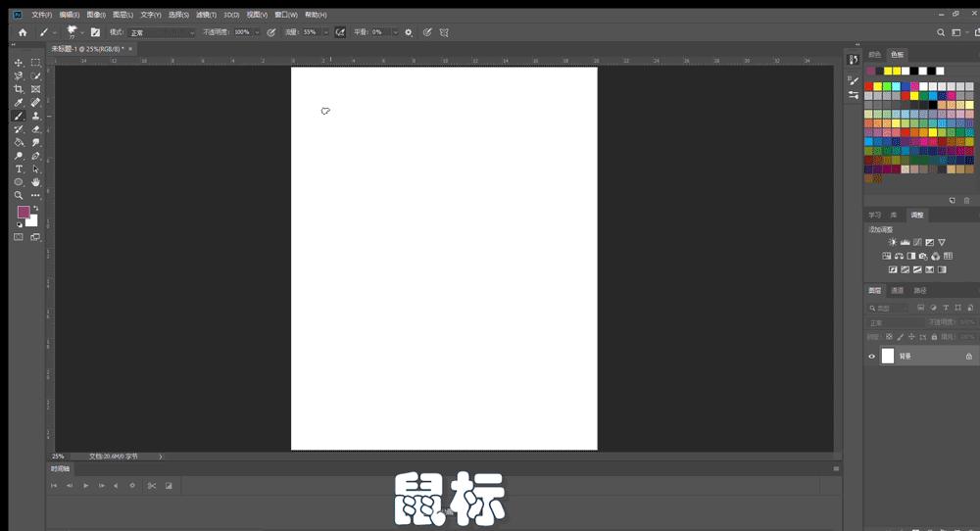Select the Paint Bucket tool
The height and width of the screenshot is (531, 980).
click(x=19, y=142)
